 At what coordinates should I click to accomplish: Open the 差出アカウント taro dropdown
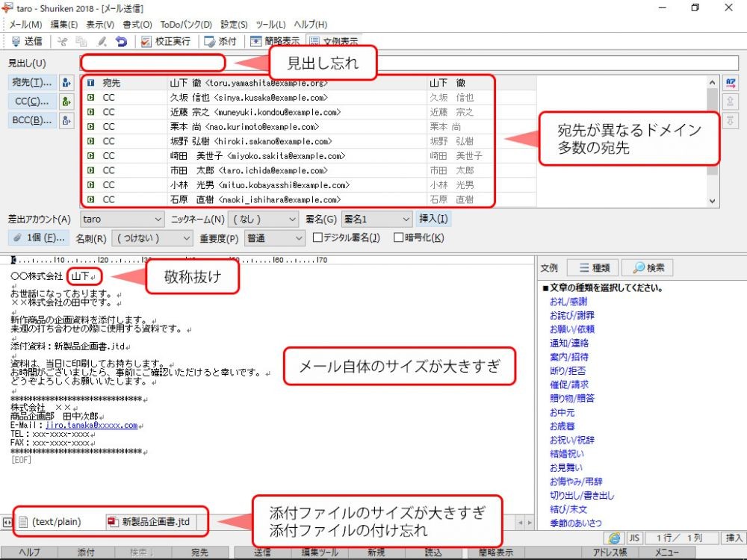click(123, 219)
